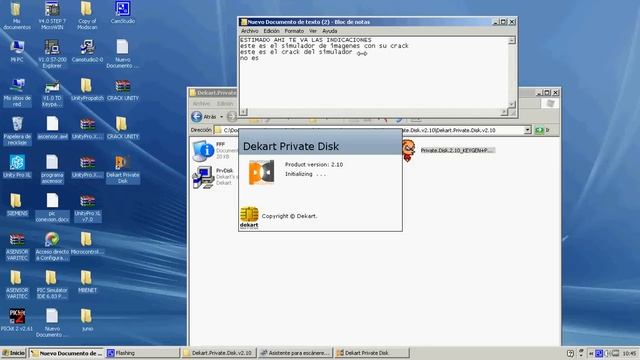
Task: Launch the V1.0 TD Keypad shortcut
Action: [52, 93]
